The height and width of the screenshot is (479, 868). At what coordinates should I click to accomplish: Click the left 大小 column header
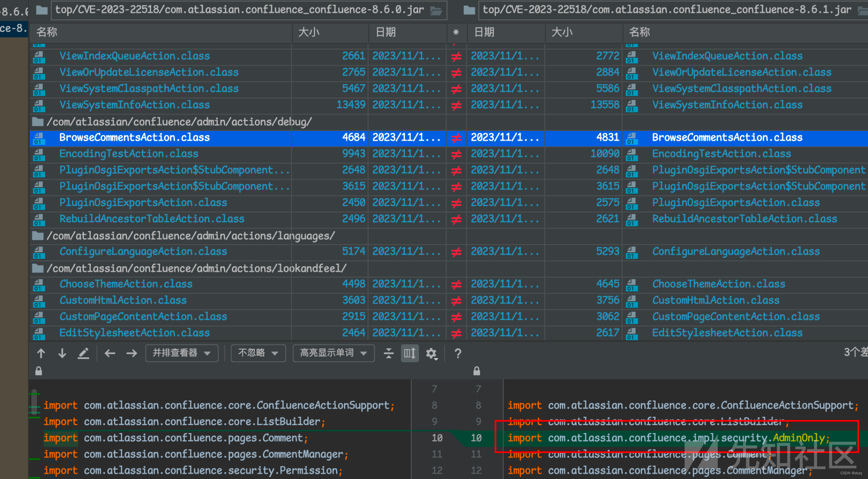[x=309, y=32]
